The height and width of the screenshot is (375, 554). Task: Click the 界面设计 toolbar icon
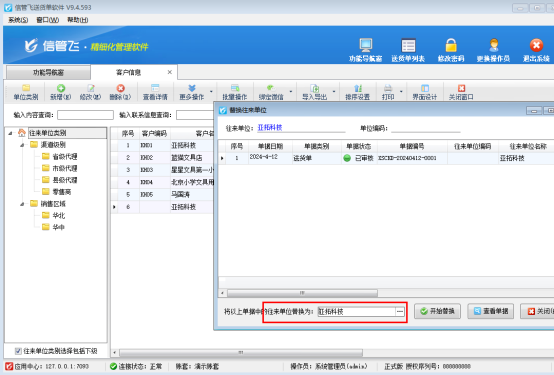[x=425, y=88]
